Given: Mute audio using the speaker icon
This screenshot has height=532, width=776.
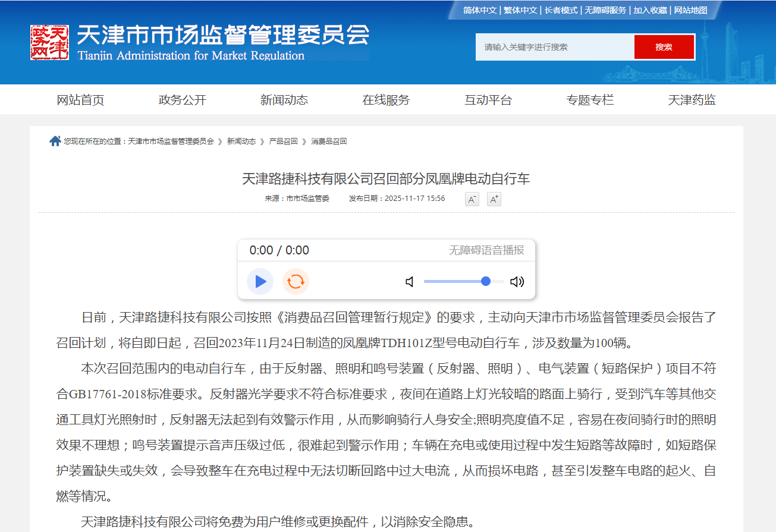Looking at the screenshot, I should click(x=410, y=282).
